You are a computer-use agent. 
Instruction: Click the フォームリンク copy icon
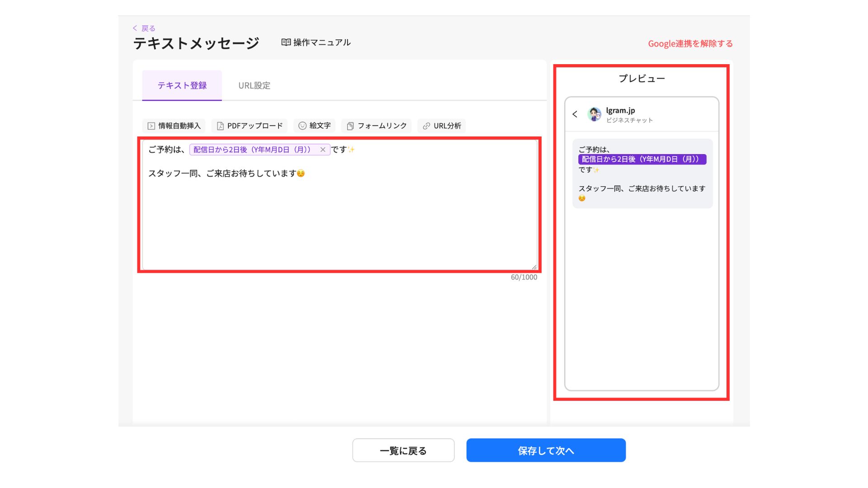[350, 126]
